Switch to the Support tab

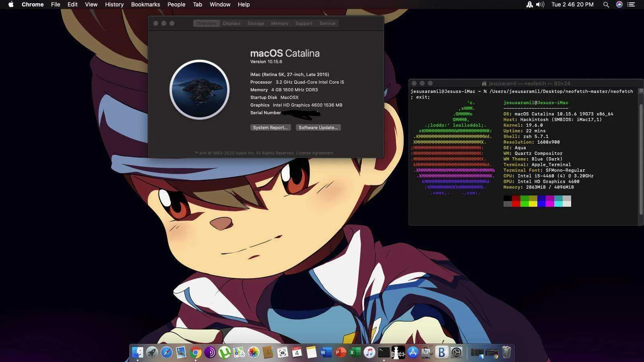pyautogui.click(x=304, y=23)
